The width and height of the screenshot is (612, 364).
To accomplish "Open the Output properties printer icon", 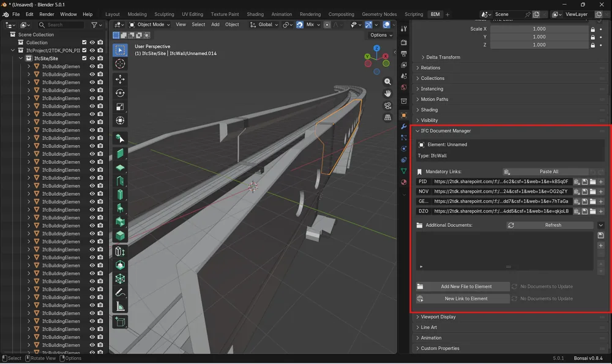I will pos(404,53).
